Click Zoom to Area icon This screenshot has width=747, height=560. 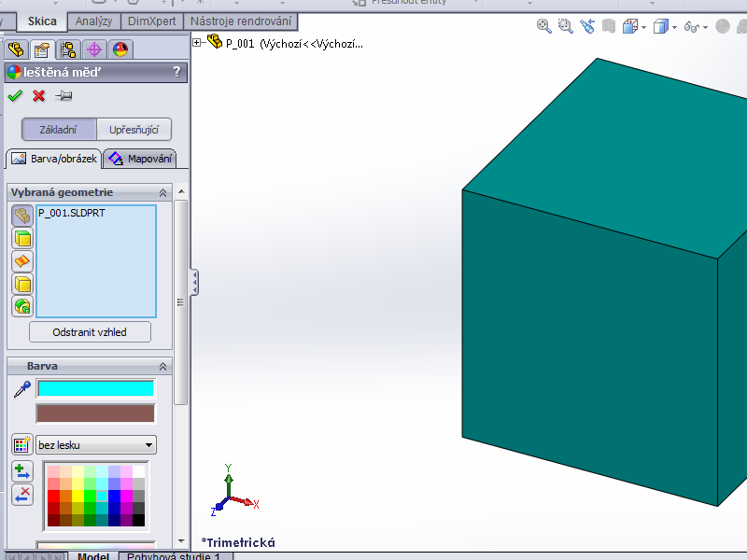pos(566,26)
